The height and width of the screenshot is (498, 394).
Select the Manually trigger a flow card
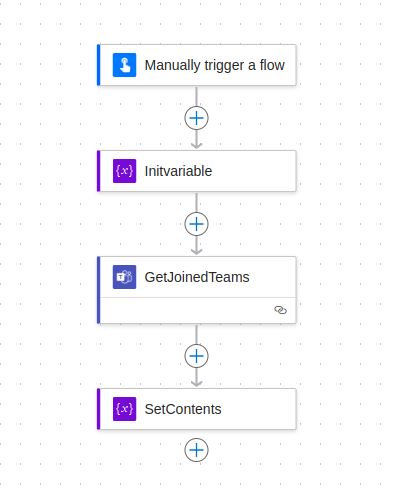coord(196,65)
